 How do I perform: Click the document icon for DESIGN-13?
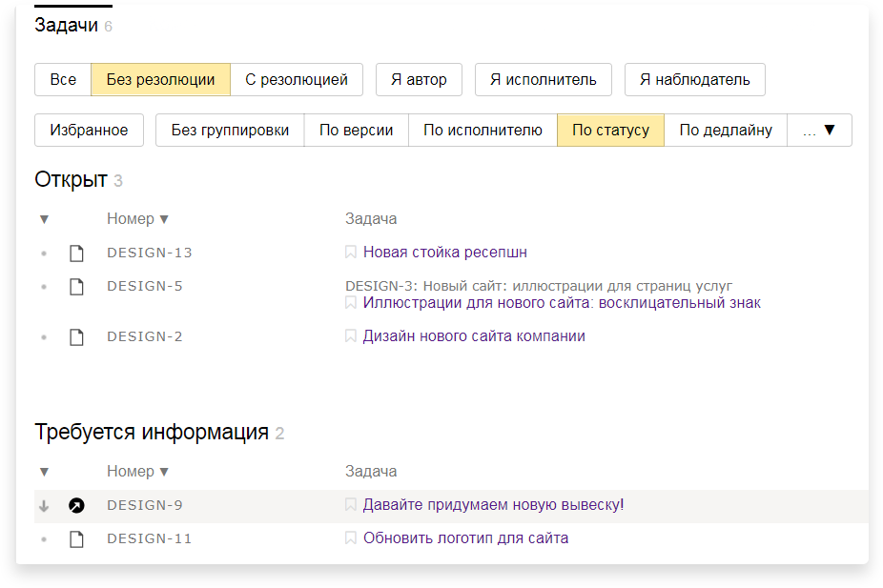click(76, 253)
